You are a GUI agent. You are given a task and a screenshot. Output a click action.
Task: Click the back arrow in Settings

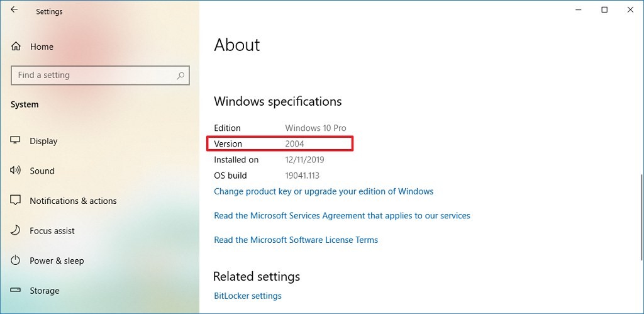(x=14, y=9)
